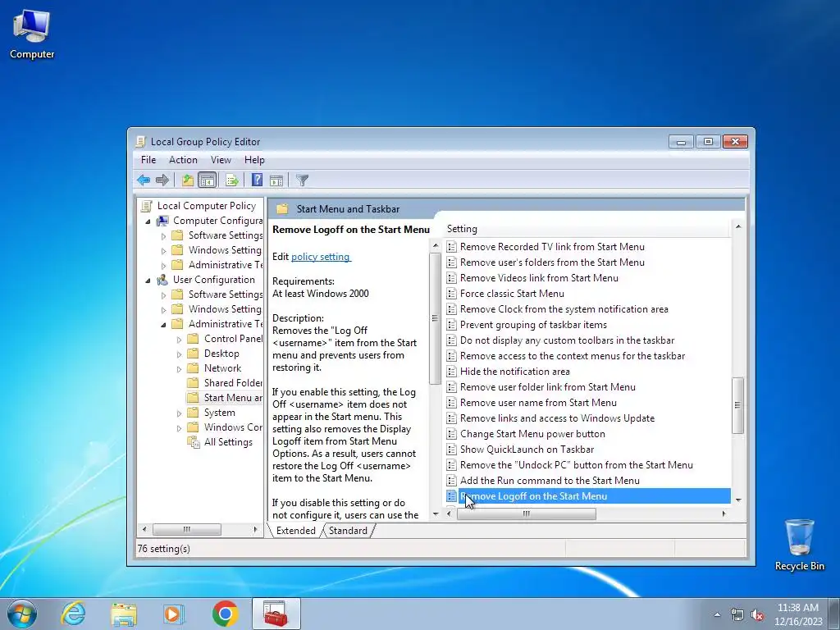Viewport: 840px width, 630px height.
Task: Click tree pane horizontal scrollbar thumb
Action: pos(186,529)
